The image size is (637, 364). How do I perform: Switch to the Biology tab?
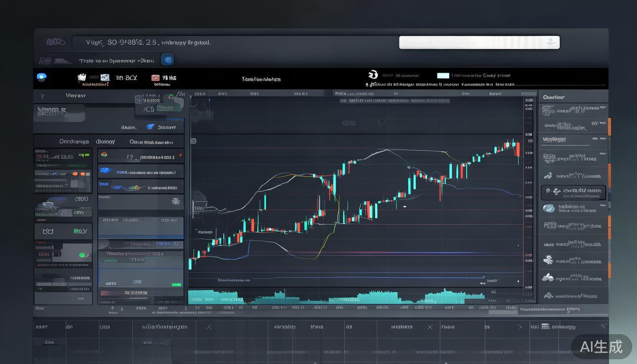(x=105, y=142)
